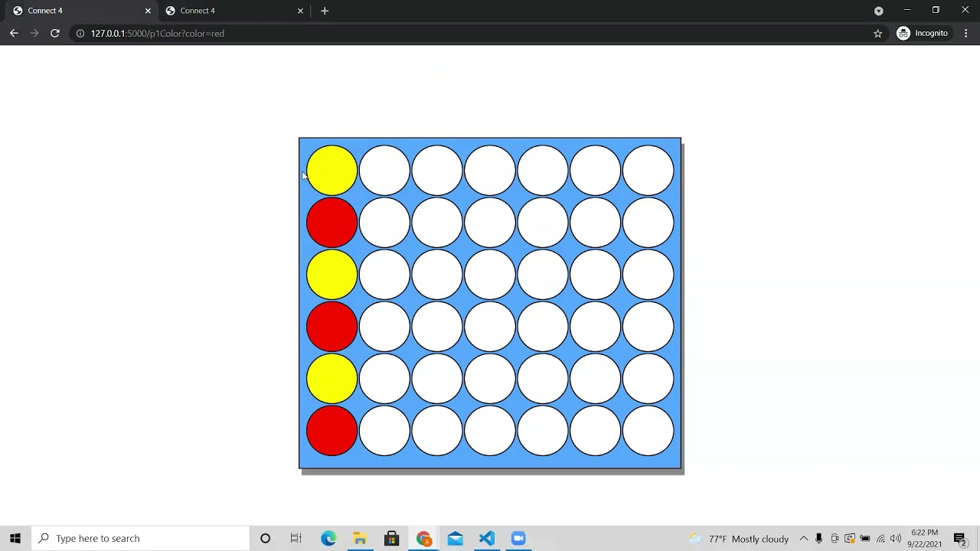The width and height of the screenshot is (980, 551).
Task: Click the bottom empty slot in third column
Action: pos(437,431)
